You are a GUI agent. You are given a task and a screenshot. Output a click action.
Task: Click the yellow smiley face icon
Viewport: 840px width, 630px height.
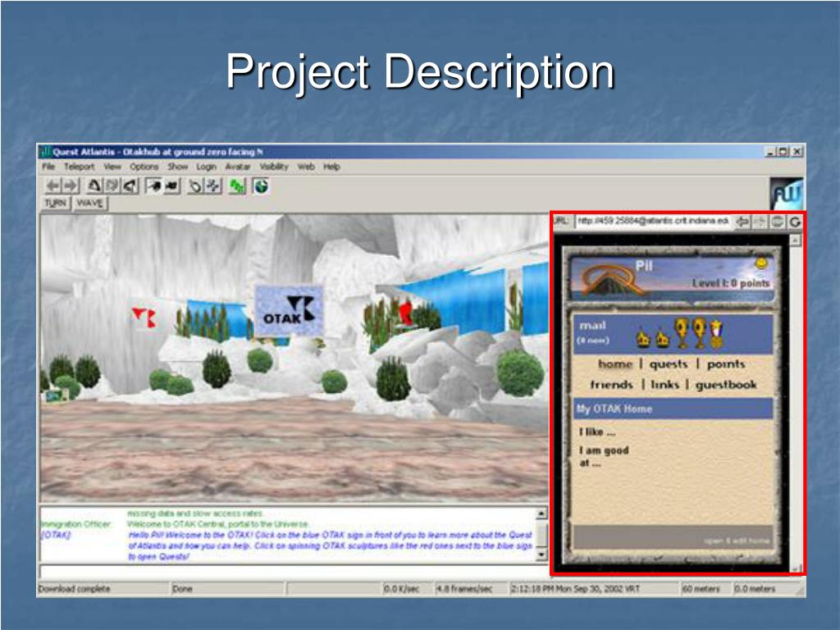coord(760,263)
